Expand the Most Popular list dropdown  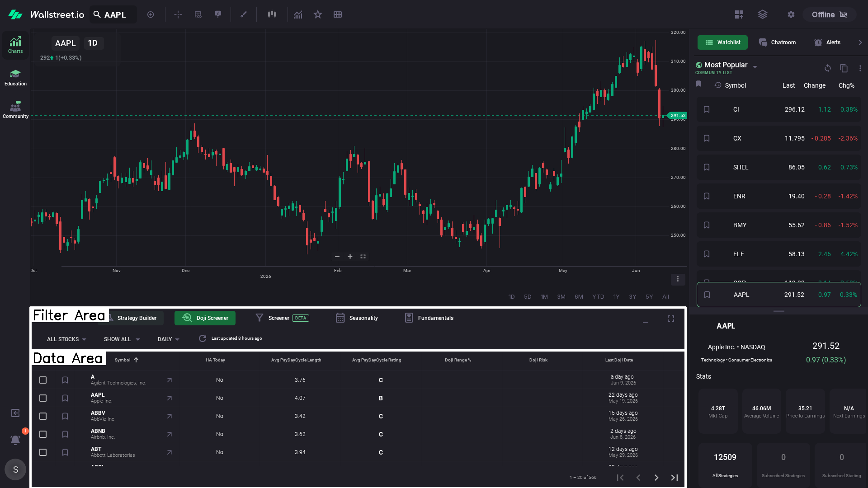(755, 67)
